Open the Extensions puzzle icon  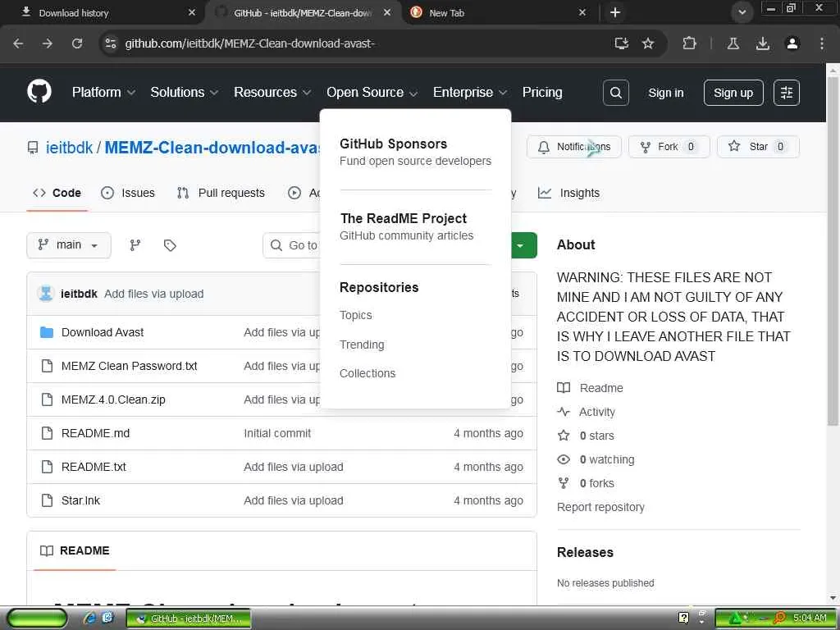pyautogui.click(x=689, y=43)
